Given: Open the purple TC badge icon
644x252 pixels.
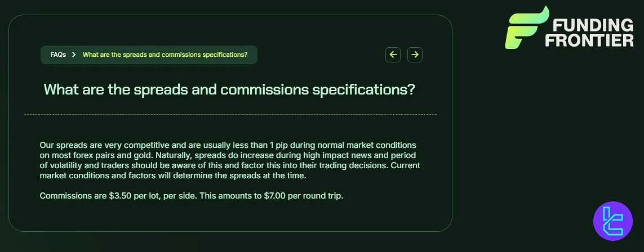Looking at the screenshot, I should (x=612, y=221).
